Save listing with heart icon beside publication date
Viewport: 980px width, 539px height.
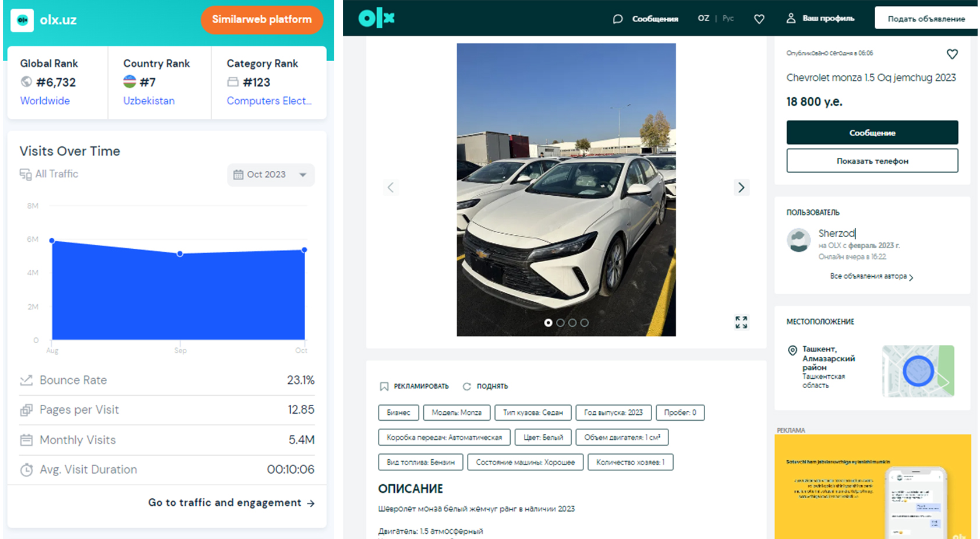tap(952, 54)
